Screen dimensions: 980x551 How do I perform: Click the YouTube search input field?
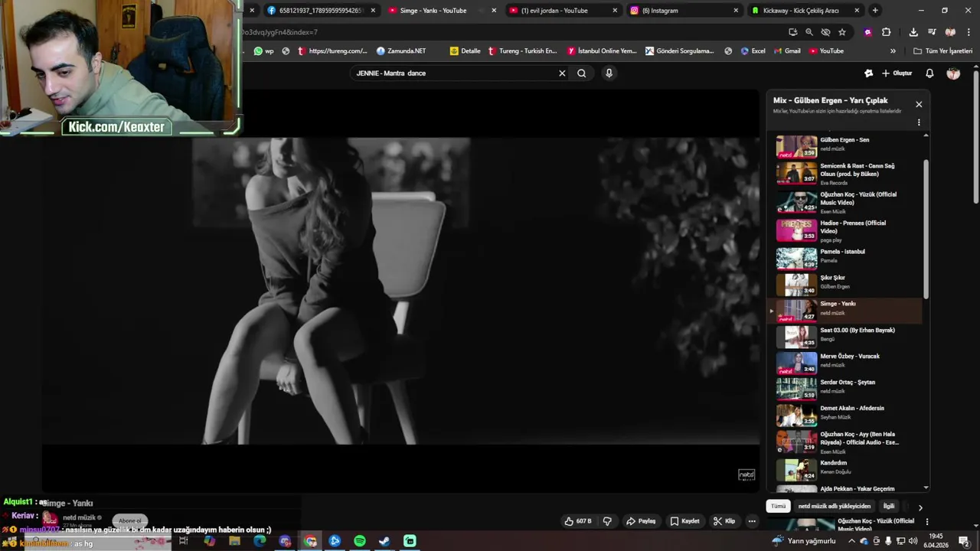coord(456,73)
